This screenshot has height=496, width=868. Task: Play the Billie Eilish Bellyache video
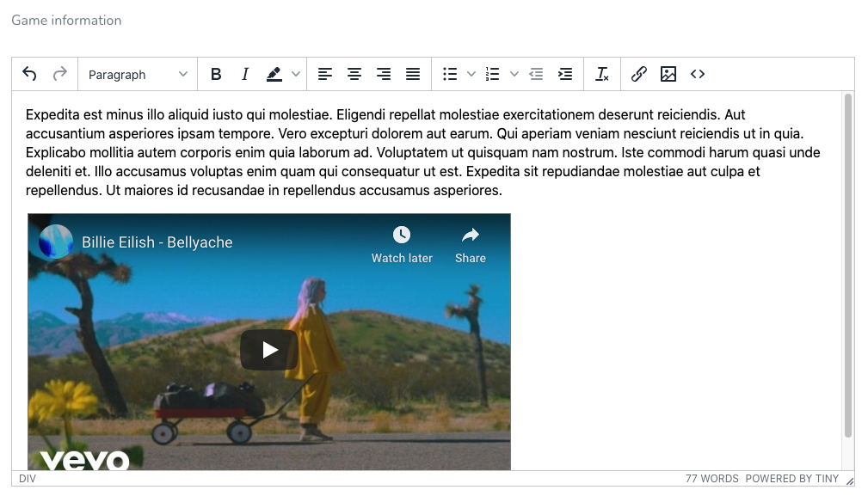click(x=269, y=350)
